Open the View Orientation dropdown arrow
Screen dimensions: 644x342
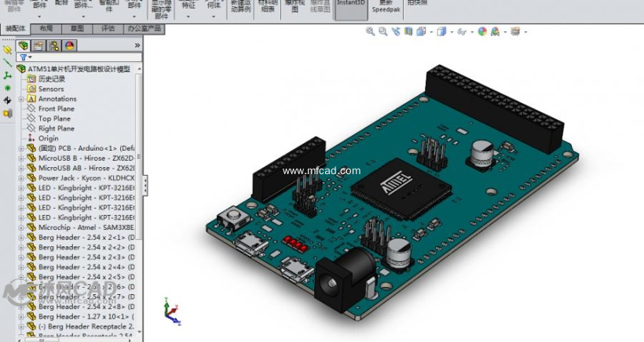pyautogui.click(x=431, y=32)
